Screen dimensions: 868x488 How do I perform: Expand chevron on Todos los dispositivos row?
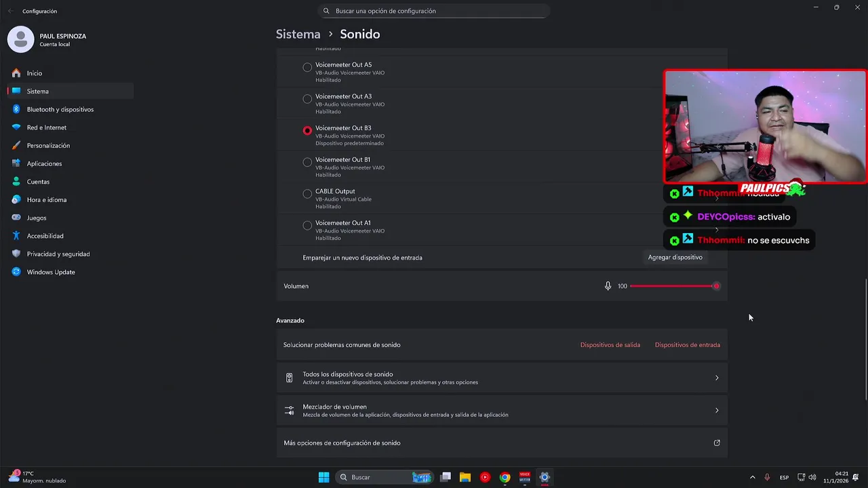pos(717,378)
